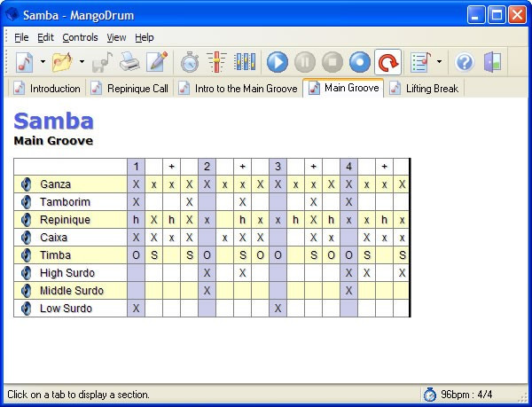Print the song with printer icon

[x=129, y=62]
